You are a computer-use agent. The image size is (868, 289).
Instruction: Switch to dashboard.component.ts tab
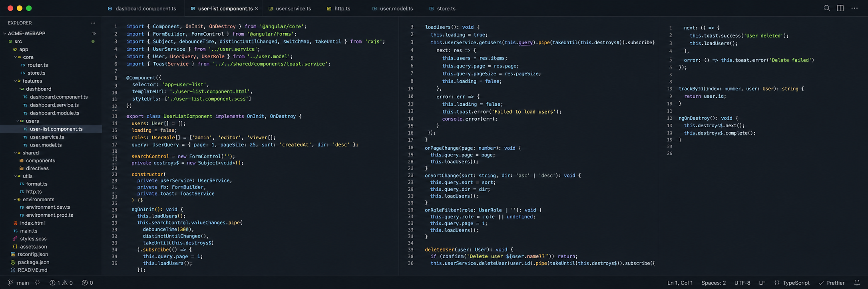click(142, 8)
